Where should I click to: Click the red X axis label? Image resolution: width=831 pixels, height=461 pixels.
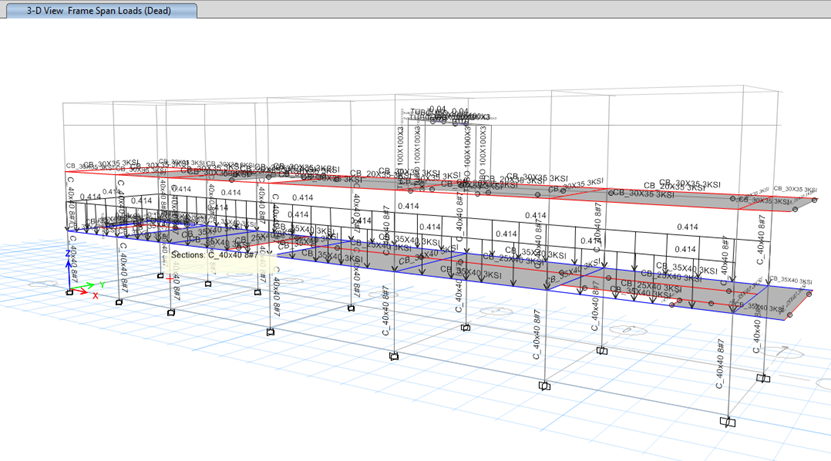[96, 296]
